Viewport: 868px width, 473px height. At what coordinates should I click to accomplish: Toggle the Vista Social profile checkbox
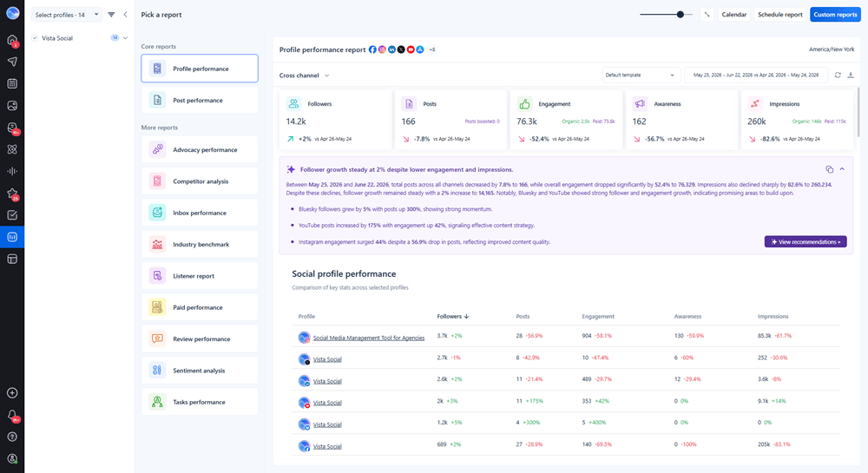pyautogui.click(x=35, y=38)
